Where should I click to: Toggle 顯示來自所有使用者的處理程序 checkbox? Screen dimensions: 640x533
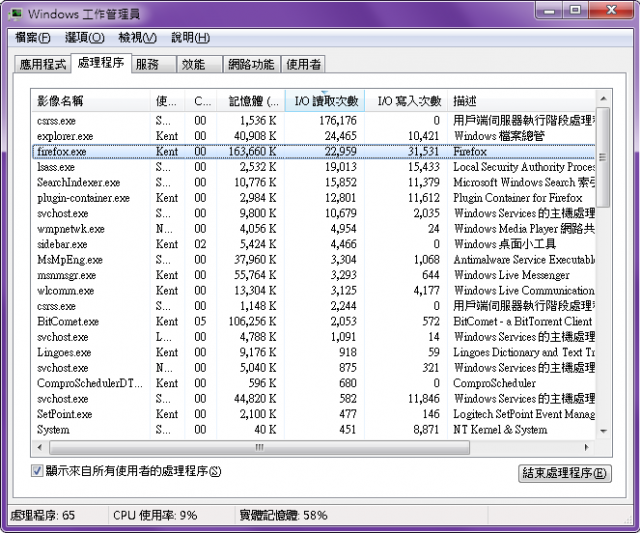pyautogui.click(x=37, y=471)
